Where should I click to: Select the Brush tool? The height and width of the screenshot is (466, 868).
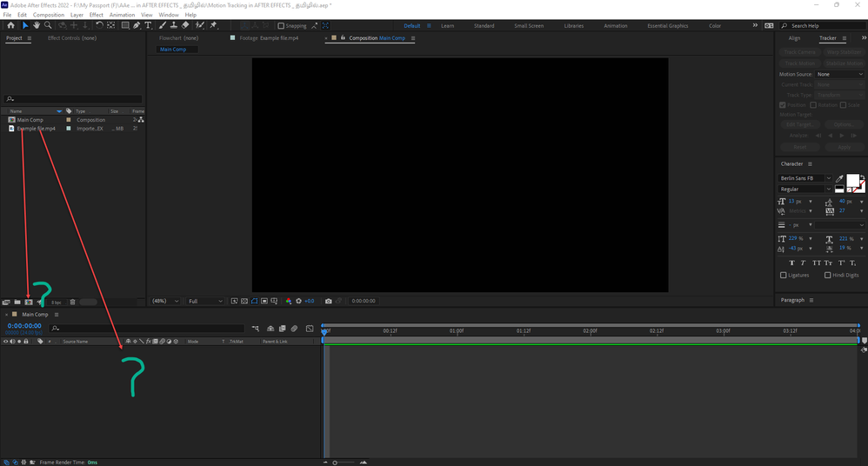click(162, 25)
